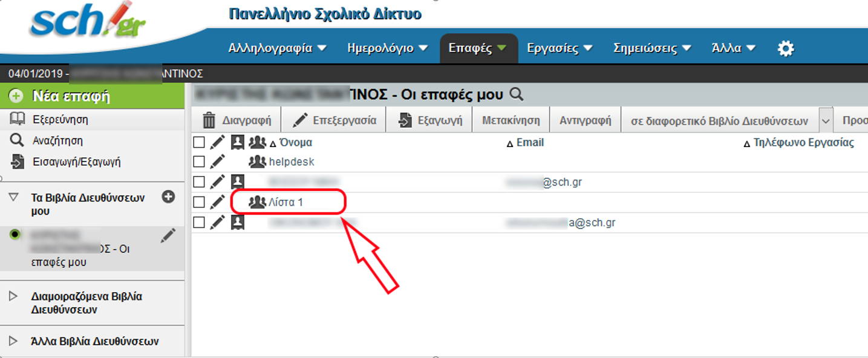
Task: Sort contacts by the Email column
Action: (x=530, y=142)
